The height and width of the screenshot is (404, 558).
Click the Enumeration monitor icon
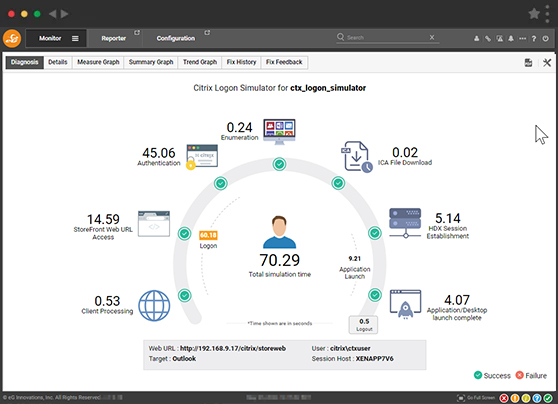[279, 132]
